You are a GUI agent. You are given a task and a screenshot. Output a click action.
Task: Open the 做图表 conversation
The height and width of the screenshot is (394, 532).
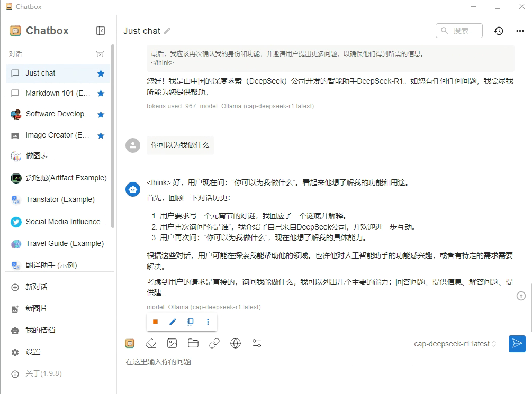(58, 156)
